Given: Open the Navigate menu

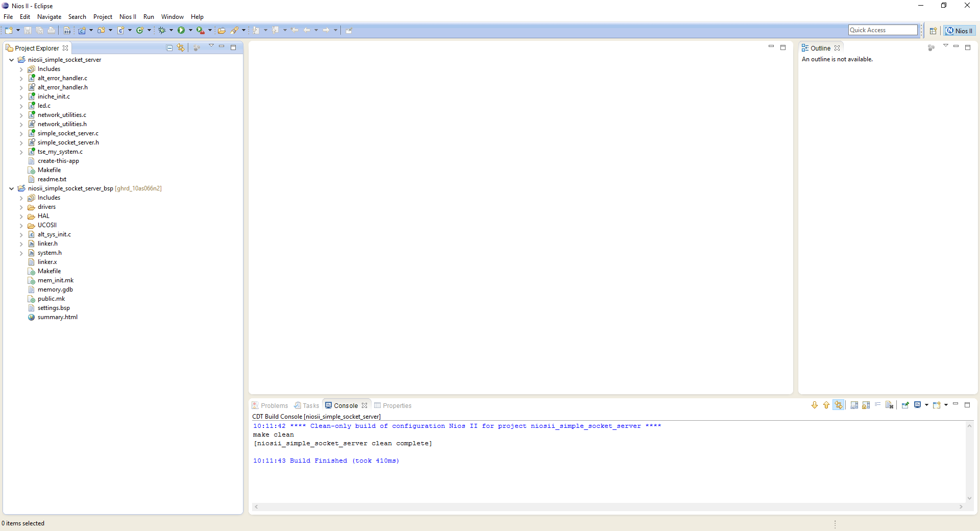Looking at the screenshot, I should (x=49, y=17).
